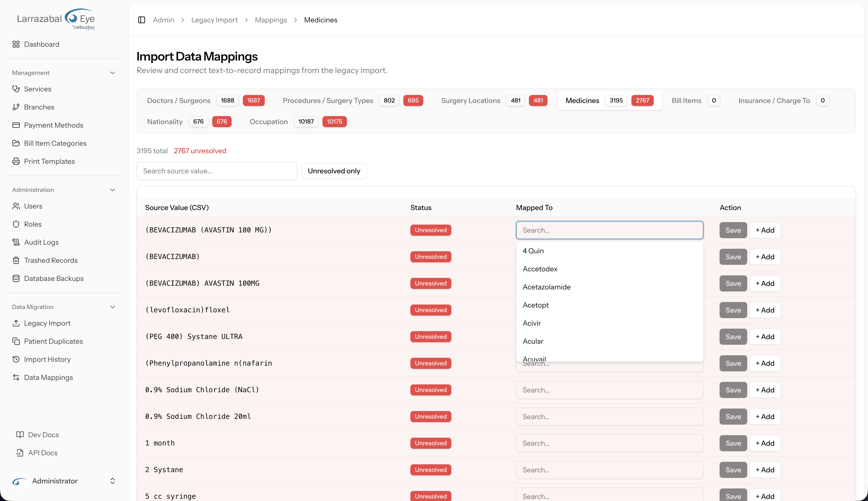Add a record for the '1 month' row
This screenshot has height=501, width=868.
(x=765, y=443)
